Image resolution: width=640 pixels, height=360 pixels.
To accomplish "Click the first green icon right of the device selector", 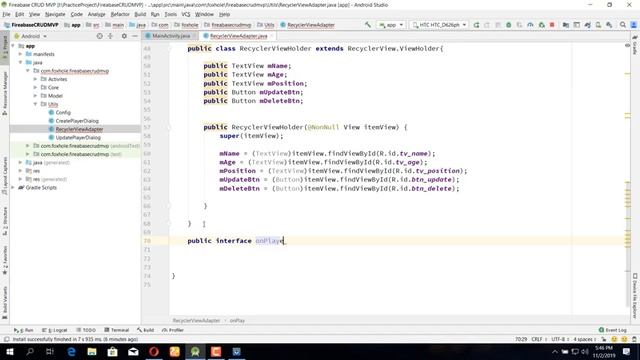I will coord(476,25).
